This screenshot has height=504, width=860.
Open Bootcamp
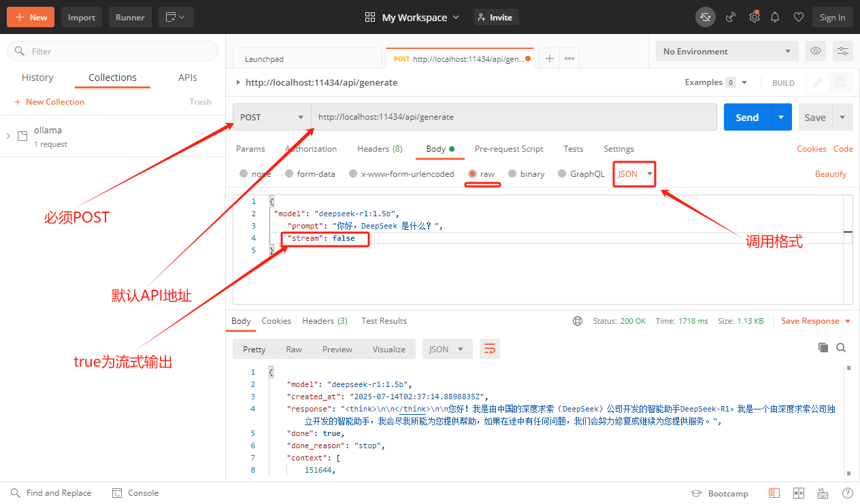pyautogui.click(x=720, y=493)
